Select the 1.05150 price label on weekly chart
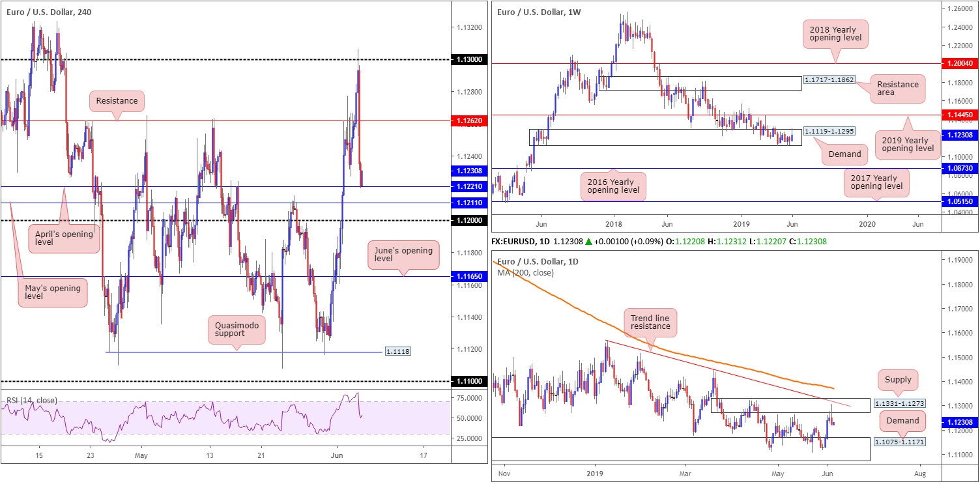Screen dimensions: 980x484 coord(959,201)
